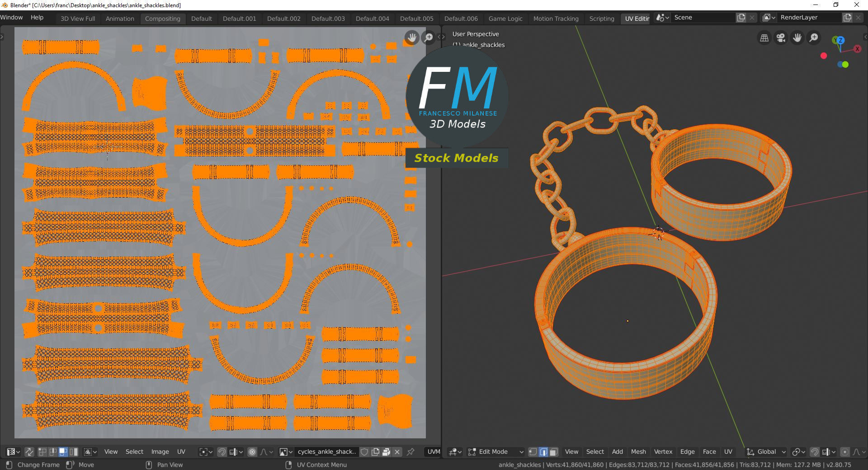Switch to 3D View Full workspace tab
Viewport: 868px width, 470px height.
click(x=78, y=19)
